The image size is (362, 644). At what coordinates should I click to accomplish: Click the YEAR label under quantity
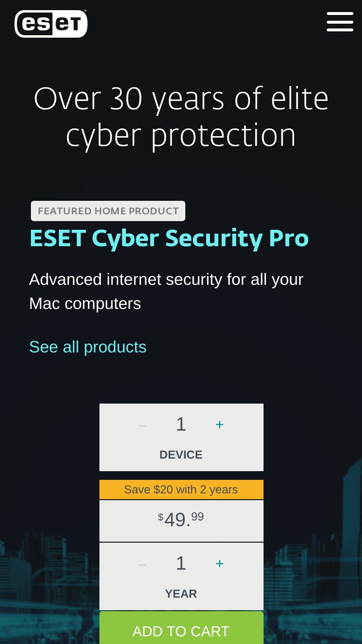point(181,594)
